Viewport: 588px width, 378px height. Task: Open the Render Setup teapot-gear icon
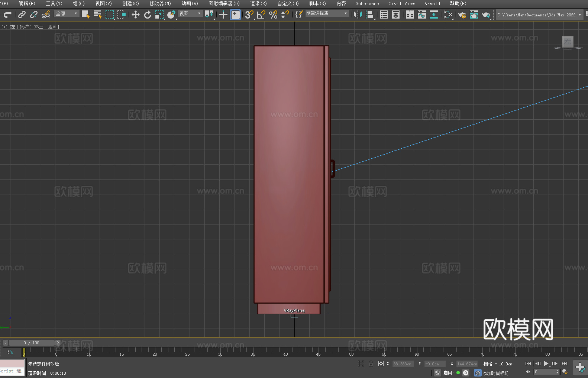coord(462,14)
